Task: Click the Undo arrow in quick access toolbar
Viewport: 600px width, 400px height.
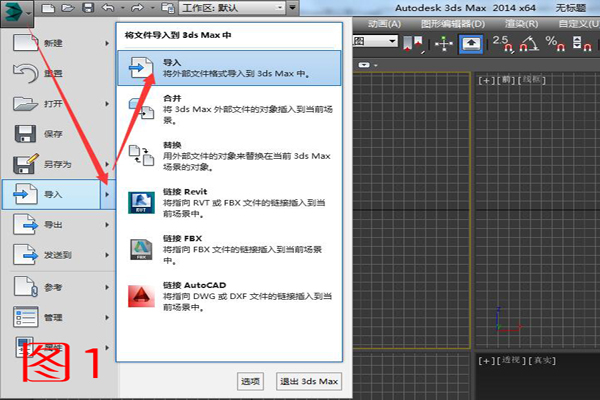Action: pyautogui.click(x=108, y=8)
